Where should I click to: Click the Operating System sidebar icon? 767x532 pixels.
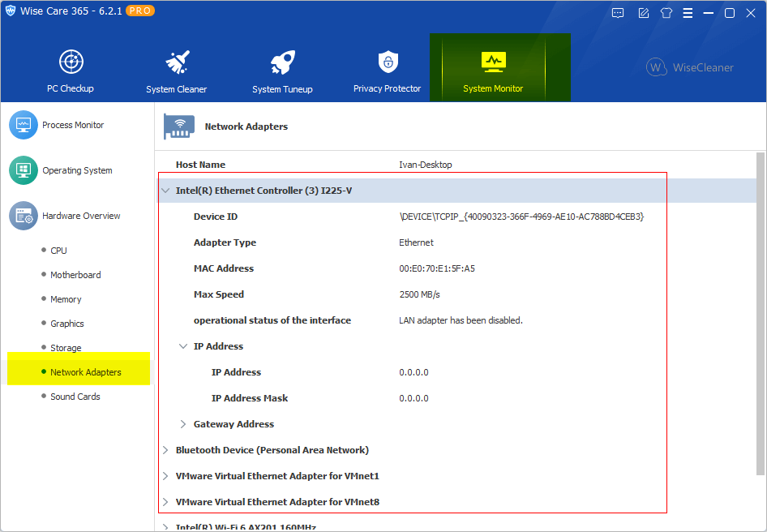[24, 170]
